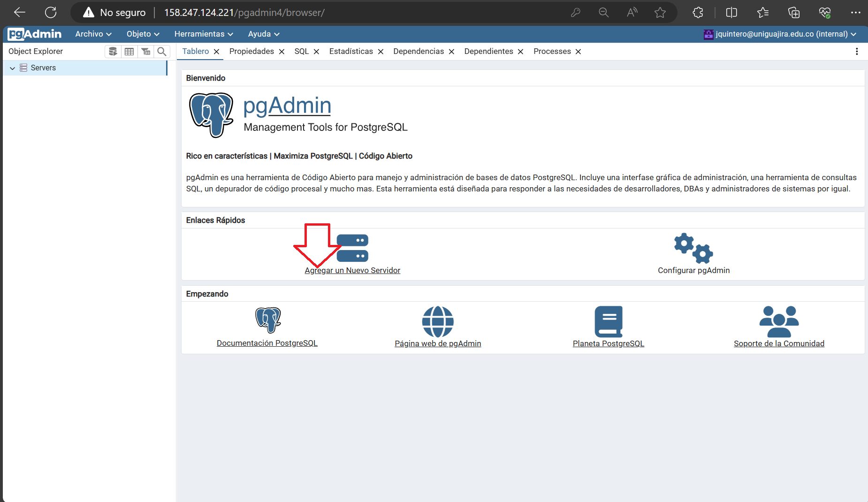Open the browser essentials heart icon
This screenshot has height=502, width=868.
coord(825,13)
